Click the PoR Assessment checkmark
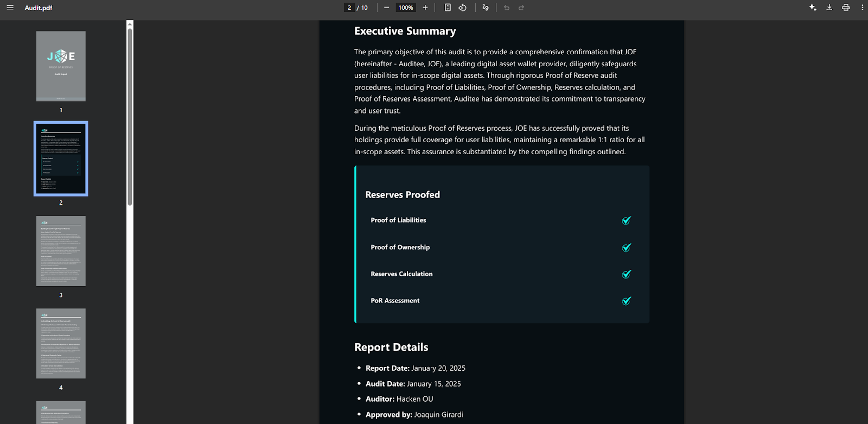This screenshot has width=868, height=424. [627, 301]
